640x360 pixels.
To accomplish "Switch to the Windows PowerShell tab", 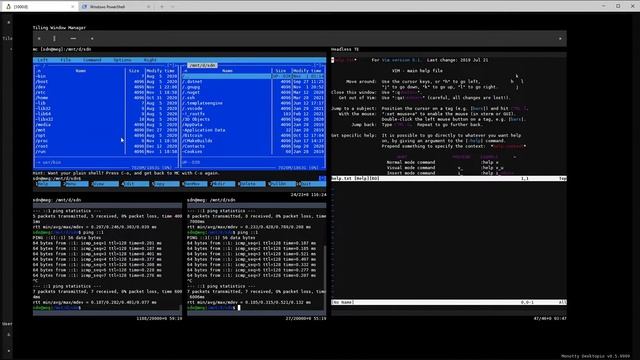I will (116, 7).
